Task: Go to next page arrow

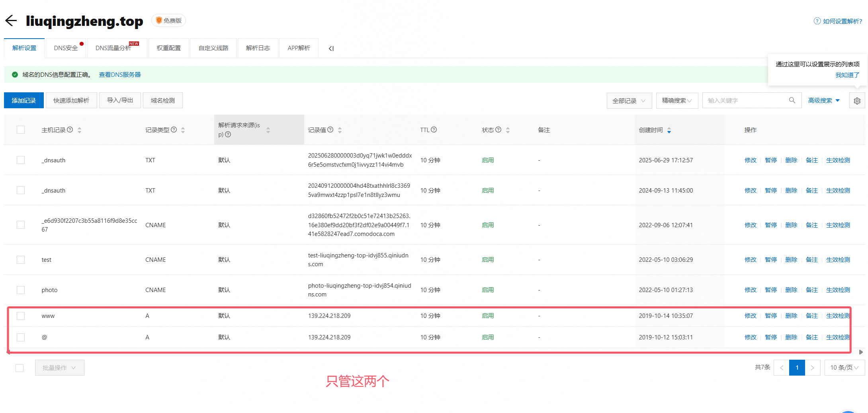Action: (x=813, y=368)
